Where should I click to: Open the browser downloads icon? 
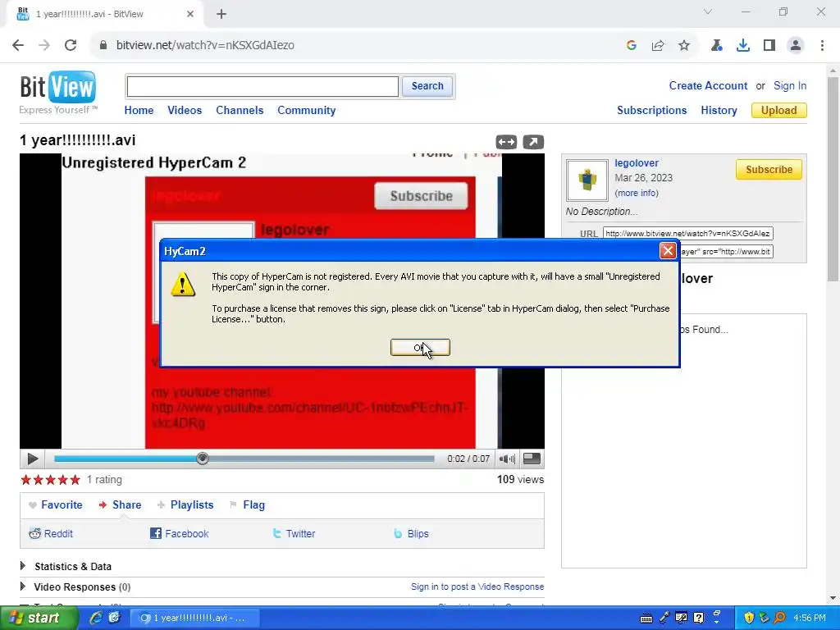pyautogui.click(x=743, y=45)
